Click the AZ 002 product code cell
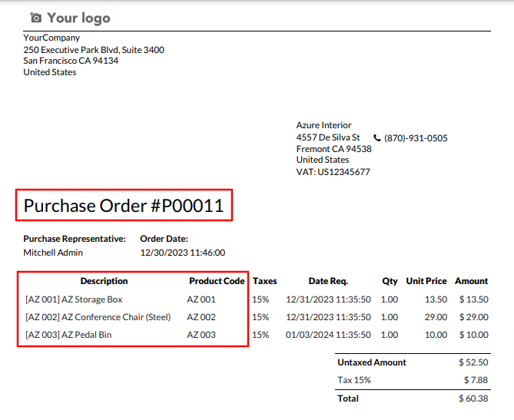The width and height of the screenshot is (514, 420). 201,317
